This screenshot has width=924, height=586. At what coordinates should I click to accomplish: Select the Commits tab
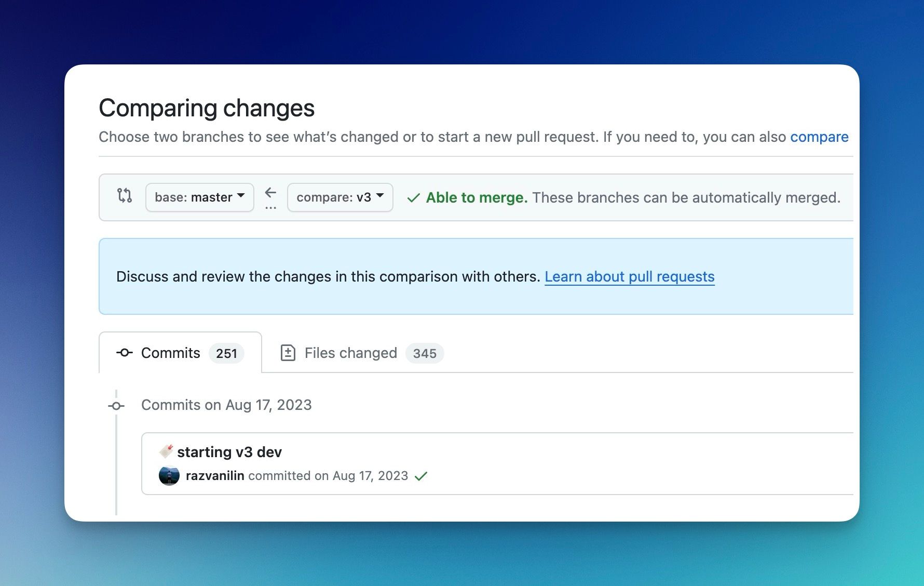[x=170, y=353]
